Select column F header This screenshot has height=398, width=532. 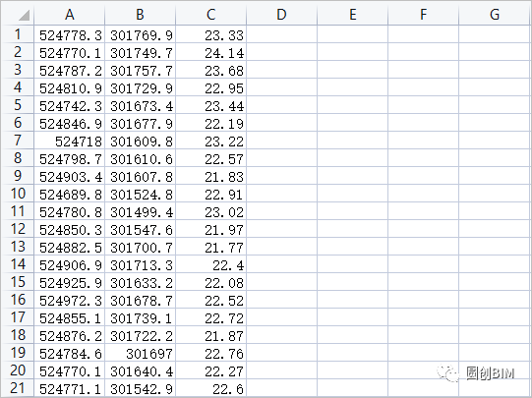pos(424,14)
